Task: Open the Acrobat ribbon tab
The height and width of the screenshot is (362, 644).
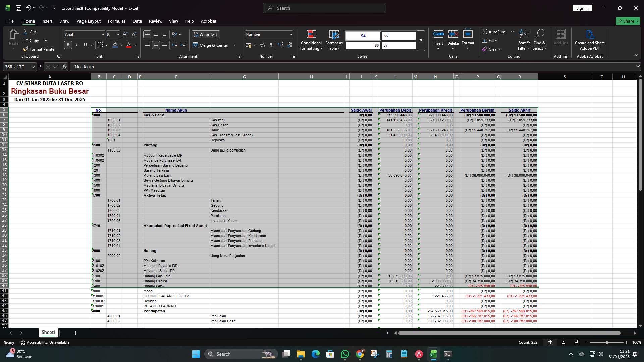Action: (x=209, y=21)
